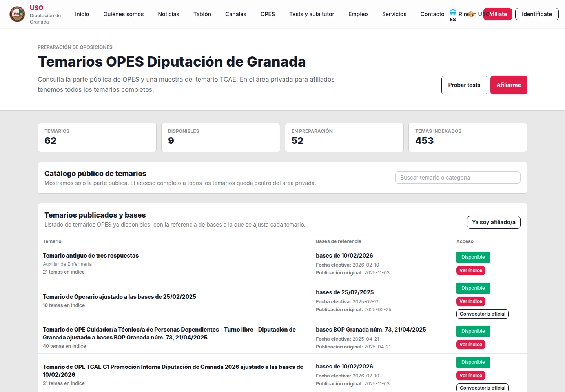
Task: Open the Servicios menu item
Action: pos(394,14)
